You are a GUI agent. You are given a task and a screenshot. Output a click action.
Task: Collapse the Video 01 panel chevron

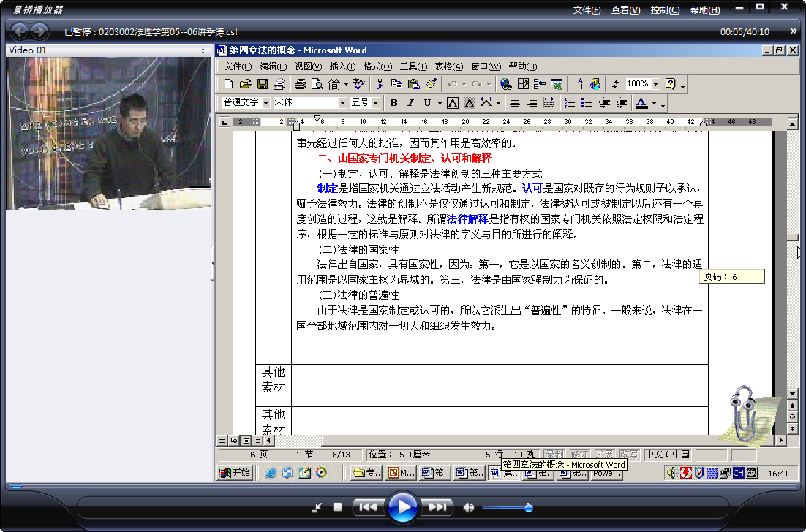pos(203,50)
